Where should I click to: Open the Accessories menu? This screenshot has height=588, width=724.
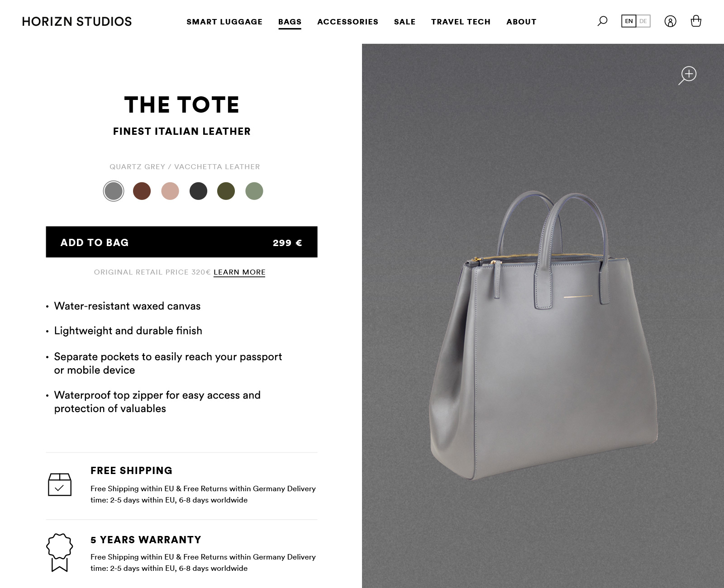pyautogui.click(x=348, y=22)
